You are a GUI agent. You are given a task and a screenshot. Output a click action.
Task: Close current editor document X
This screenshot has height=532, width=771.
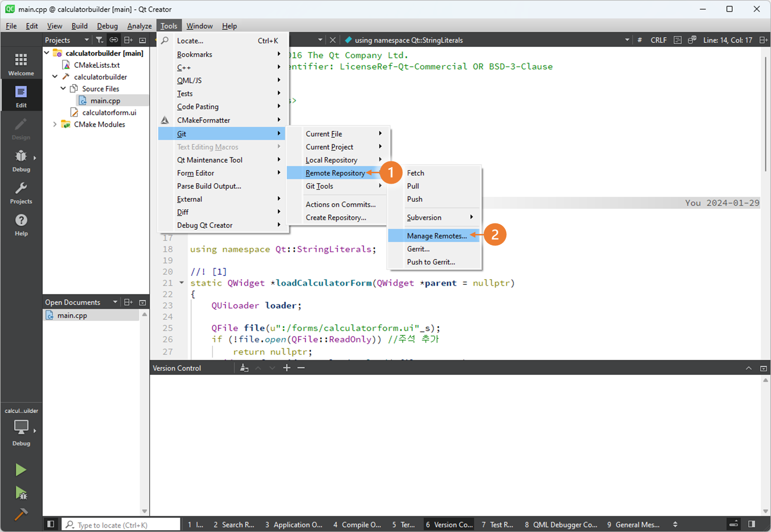[333, 40]
